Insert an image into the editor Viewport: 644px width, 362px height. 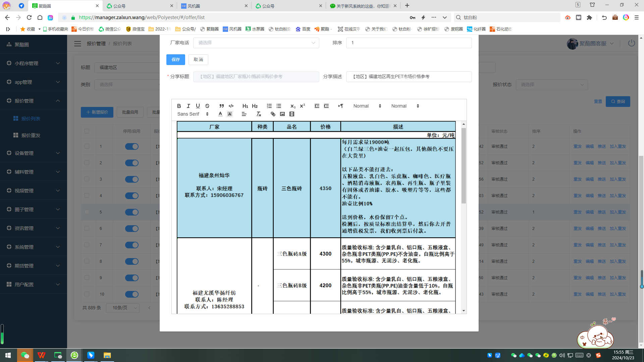(282, 114)
